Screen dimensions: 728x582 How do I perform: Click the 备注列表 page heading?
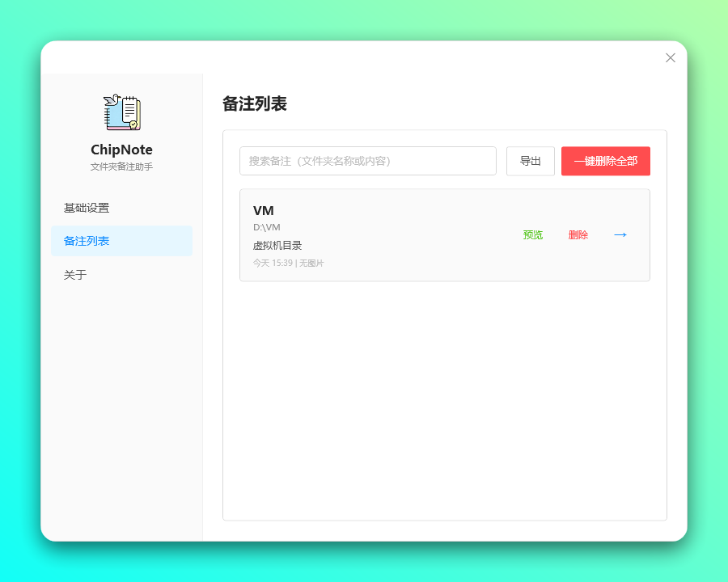pos(255,103)
